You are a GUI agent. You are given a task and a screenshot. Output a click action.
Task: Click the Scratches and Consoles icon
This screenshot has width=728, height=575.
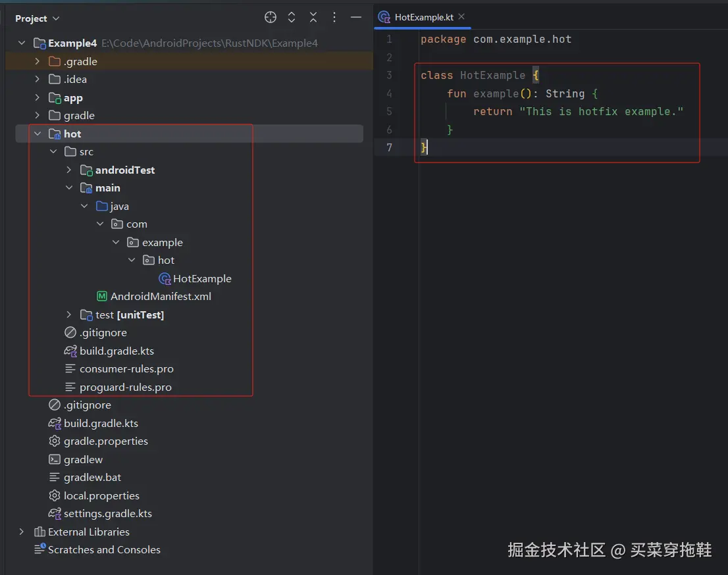(x=40, y=549)
